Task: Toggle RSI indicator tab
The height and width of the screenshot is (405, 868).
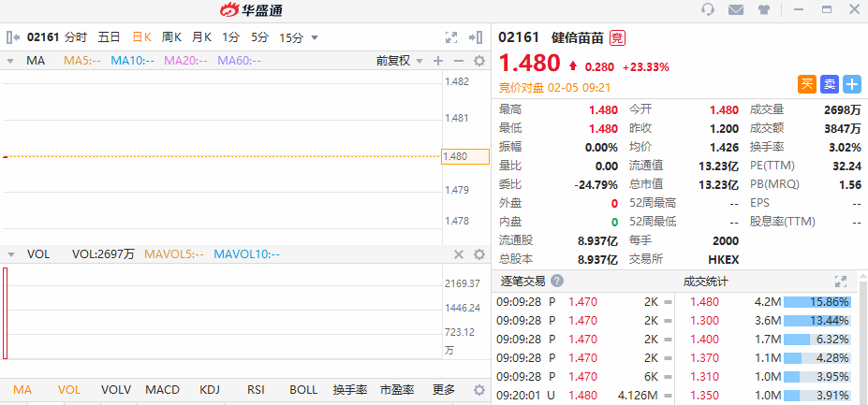Action: 256,389
